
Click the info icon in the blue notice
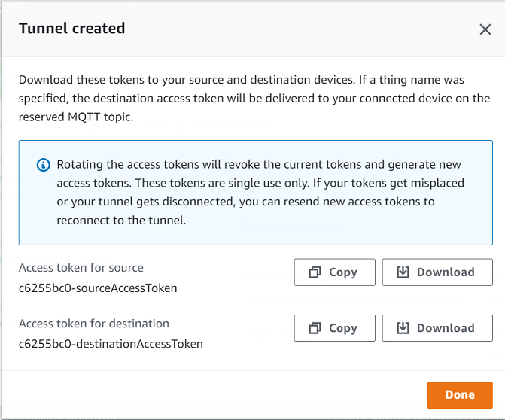44,165
